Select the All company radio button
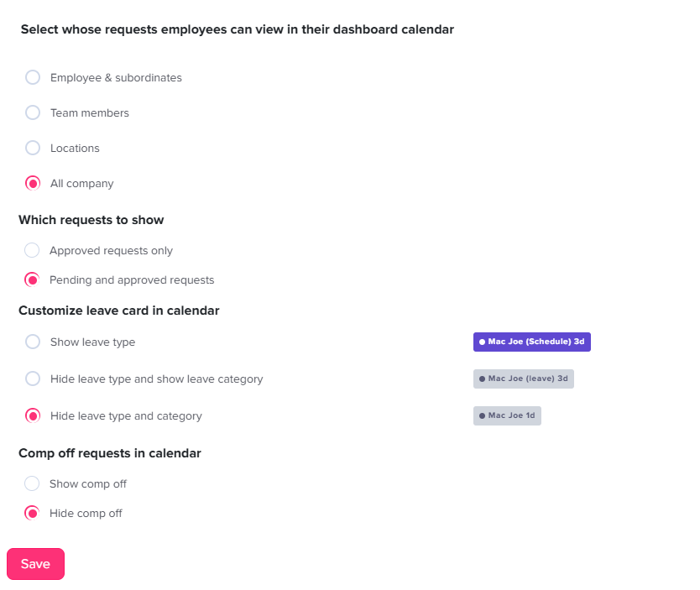The width and height of the screenshot is (700, 590). click(33, 183)
